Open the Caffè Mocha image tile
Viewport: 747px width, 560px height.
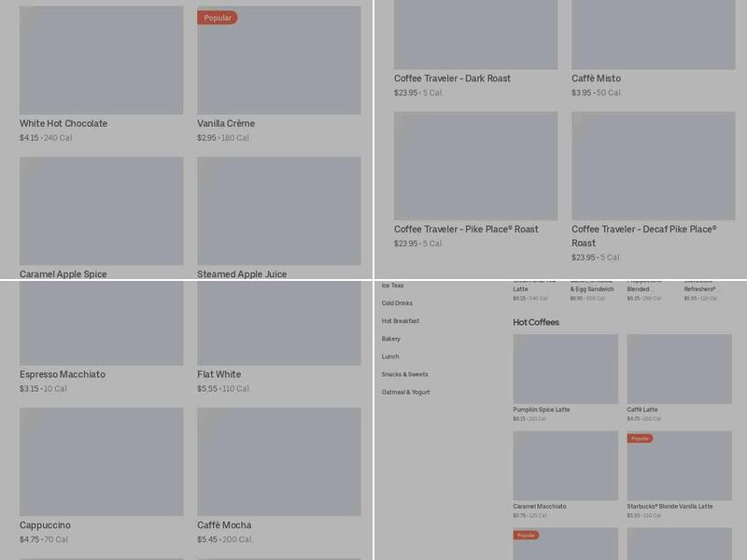pos(278,462)
